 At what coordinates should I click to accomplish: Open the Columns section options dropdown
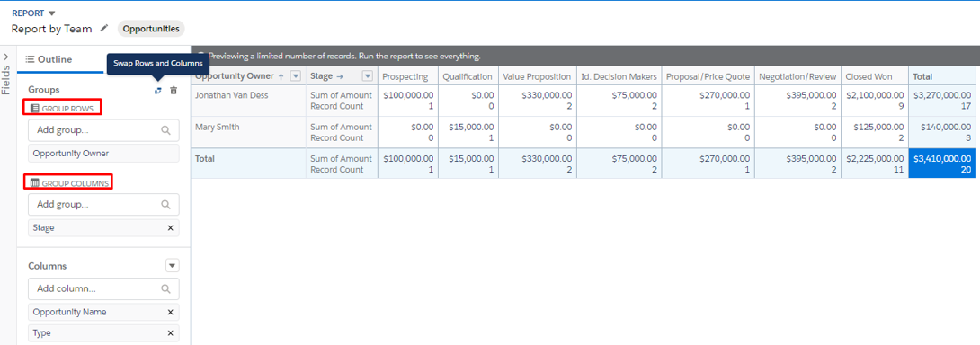173,266
